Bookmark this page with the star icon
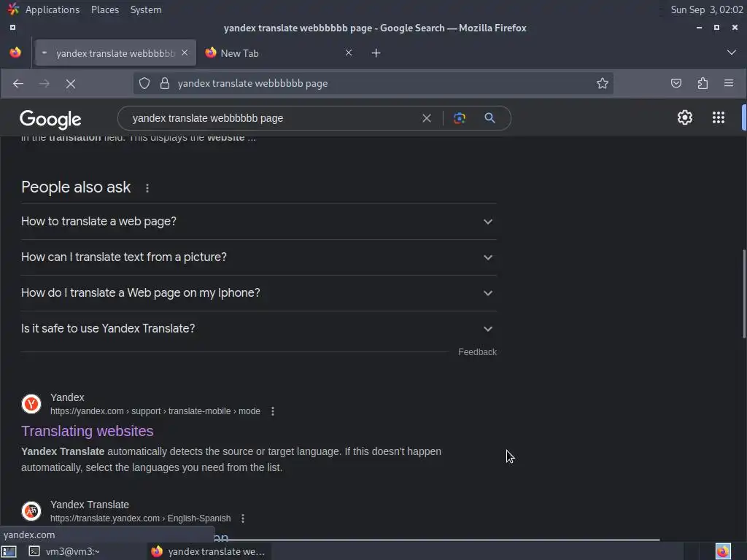The image size is (747, 560). pyautogui.click(x=602, y=83)
